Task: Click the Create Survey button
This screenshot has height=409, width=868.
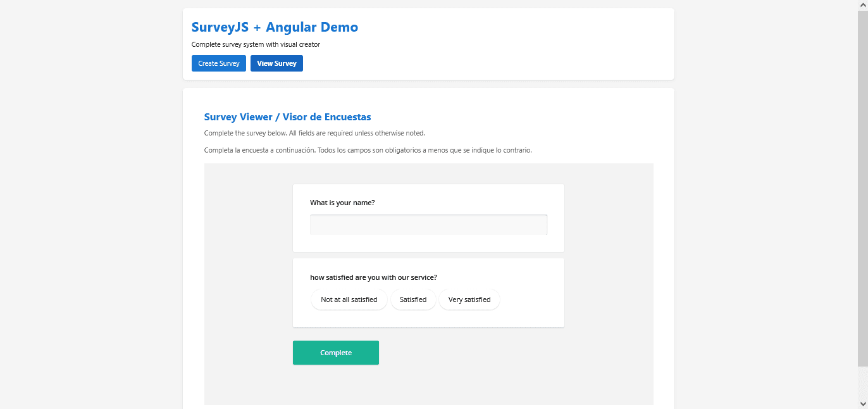Action: coord(219,63)
